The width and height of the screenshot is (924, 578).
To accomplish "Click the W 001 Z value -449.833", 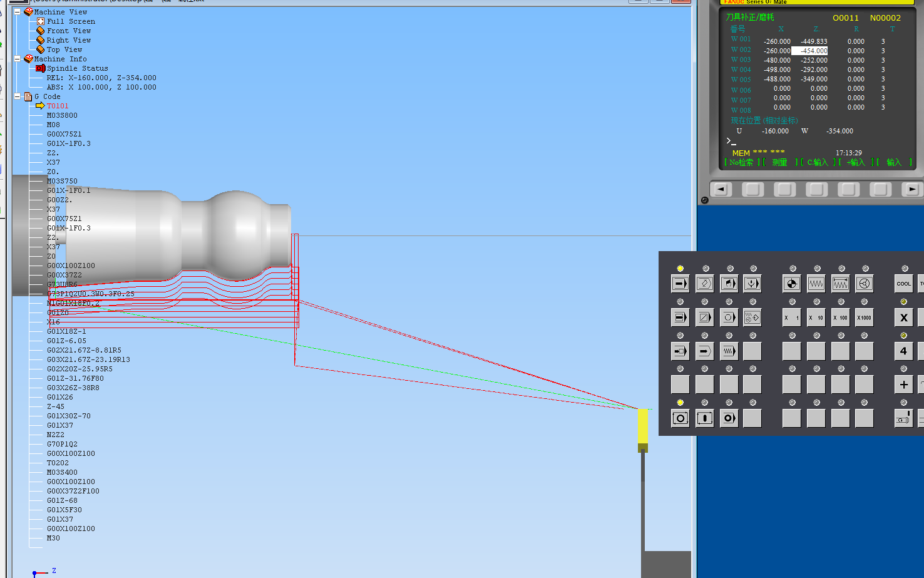I will tap(814, 41).
